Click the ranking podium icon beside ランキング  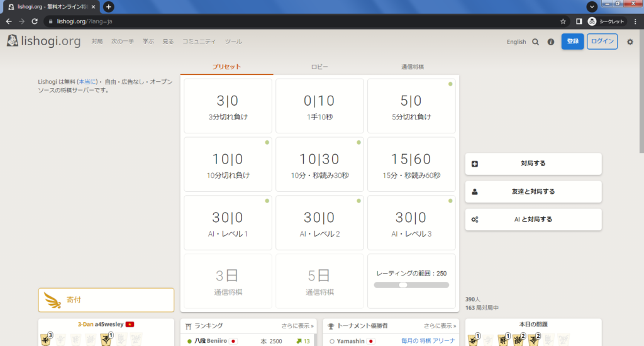tap(188, 326)
